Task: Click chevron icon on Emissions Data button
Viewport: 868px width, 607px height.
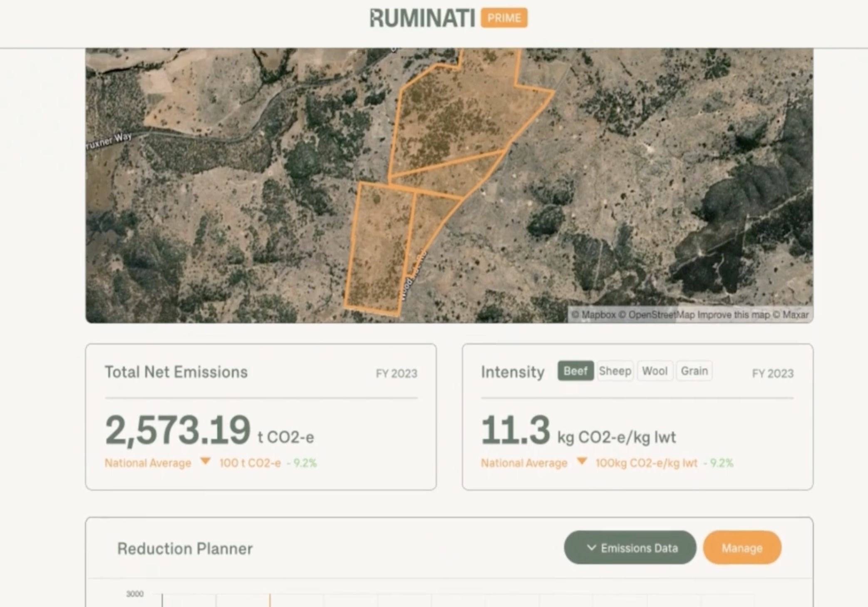Action: 591,547
